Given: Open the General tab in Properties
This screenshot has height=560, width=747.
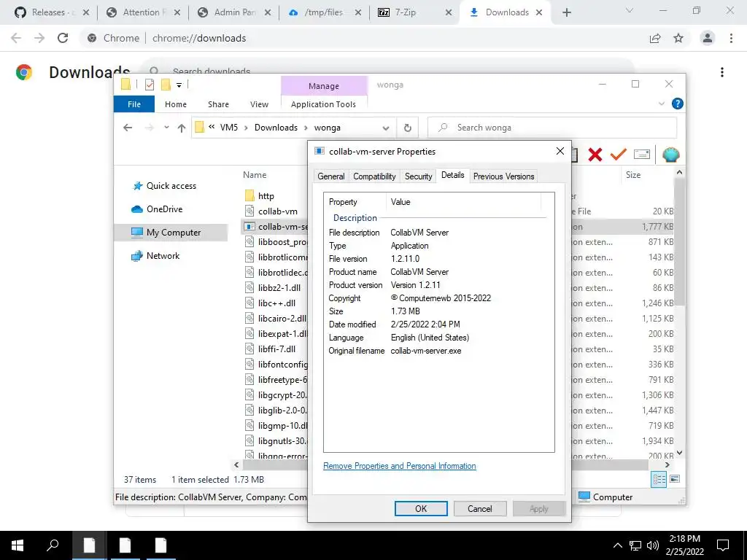Looking at the screenshot, I should (x=330, y=176).
